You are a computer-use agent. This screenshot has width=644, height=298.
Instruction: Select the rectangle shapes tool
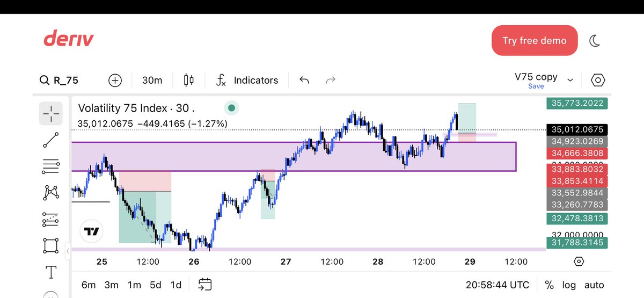coord(51,246)
